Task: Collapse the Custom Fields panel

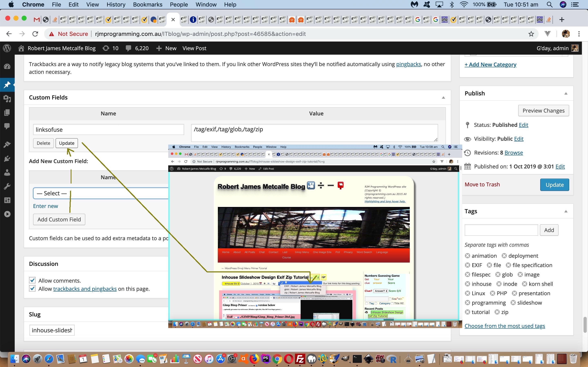Action: click(x=443, y=97)
